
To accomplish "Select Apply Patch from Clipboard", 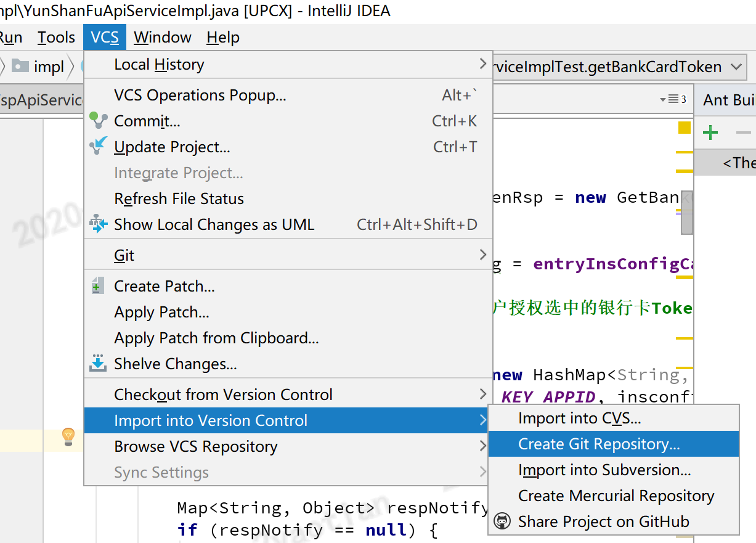I will pos(216,338).
